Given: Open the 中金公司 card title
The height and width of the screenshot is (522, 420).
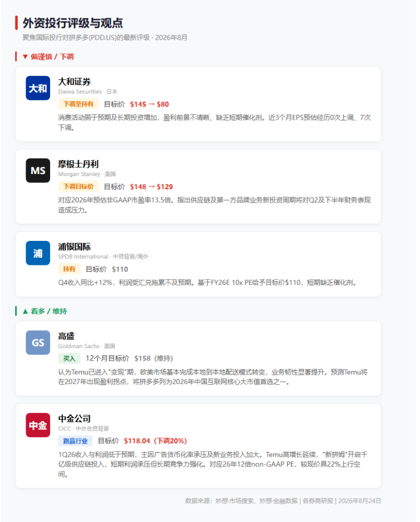Looking at the screenshot, I should 75,419.
